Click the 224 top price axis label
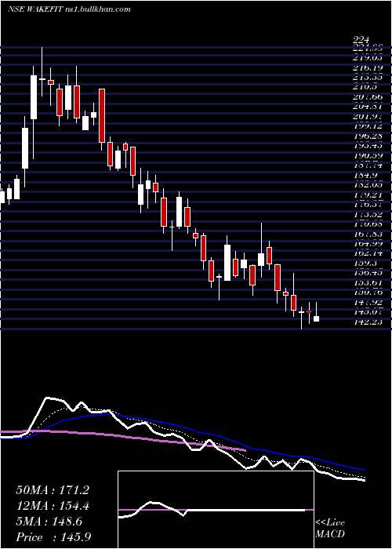392x549 pixels. (361, 40)
